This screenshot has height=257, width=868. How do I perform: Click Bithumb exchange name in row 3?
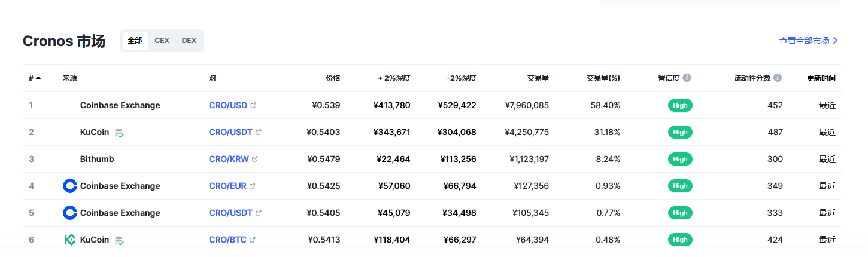click(x=97, y=159)
